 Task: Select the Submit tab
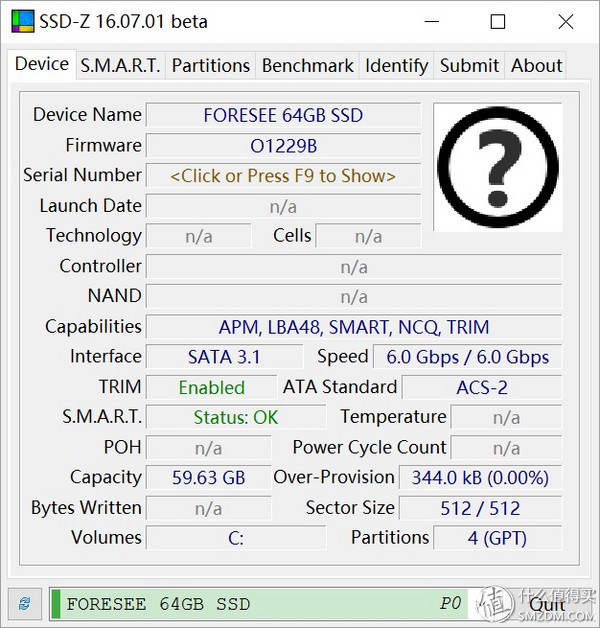coord(469,66)
